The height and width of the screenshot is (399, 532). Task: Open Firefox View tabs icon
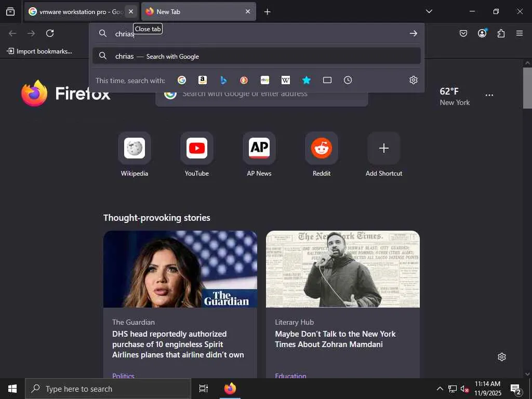[10, 11]
